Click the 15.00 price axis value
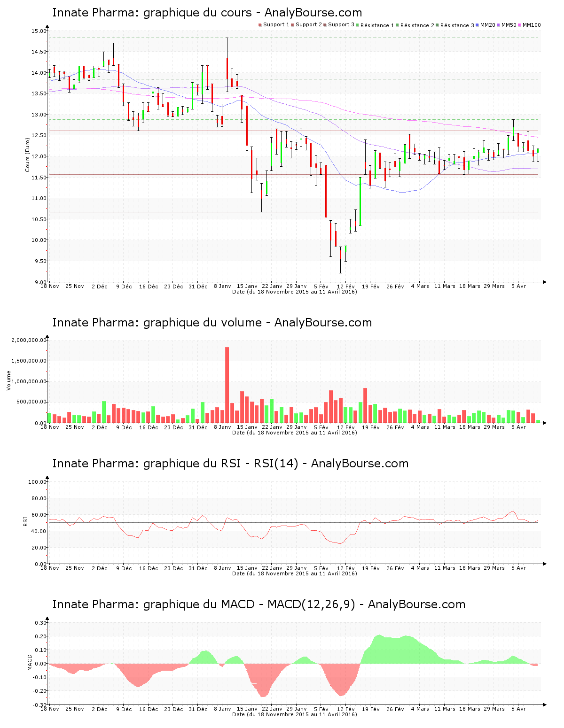The image size is (564, 728). tap(39, 31)
